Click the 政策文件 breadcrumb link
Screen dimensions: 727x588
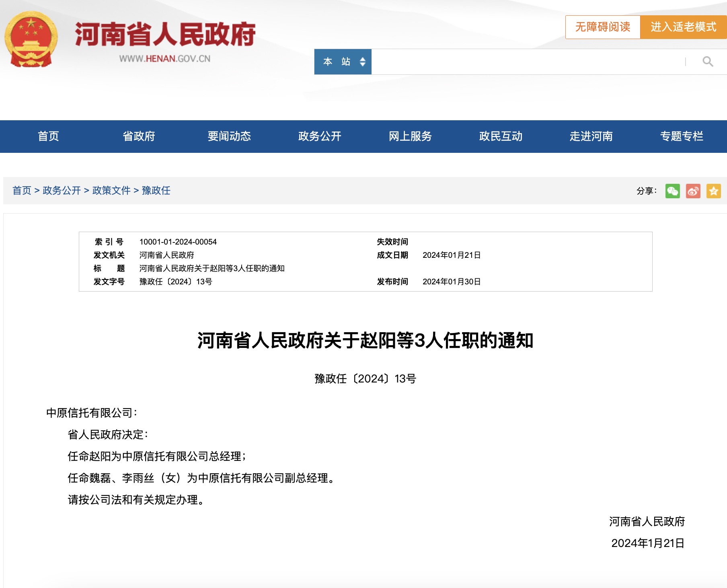coord(111,190)
